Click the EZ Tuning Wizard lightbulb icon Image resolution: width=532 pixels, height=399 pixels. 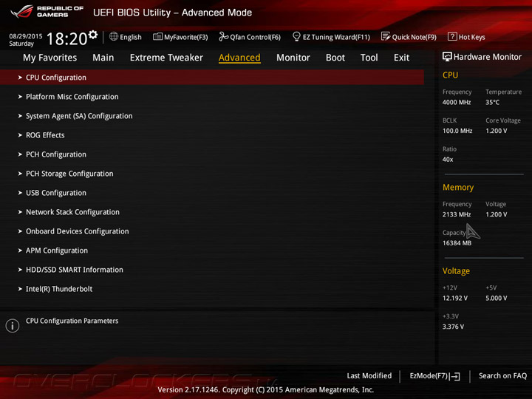pos(296,36)
